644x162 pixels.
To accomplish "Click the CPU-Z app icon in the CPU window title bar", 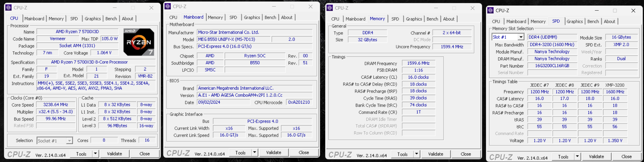I will pos(9,7).
